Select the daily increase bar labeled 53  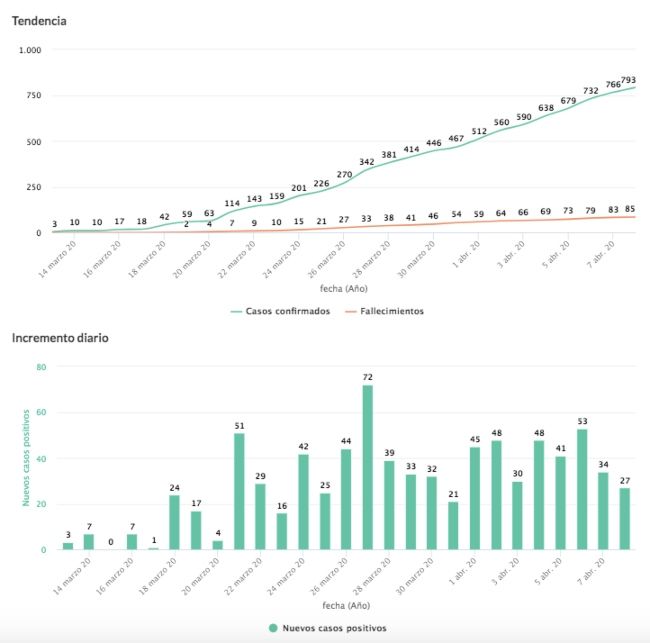click(582, 489)
